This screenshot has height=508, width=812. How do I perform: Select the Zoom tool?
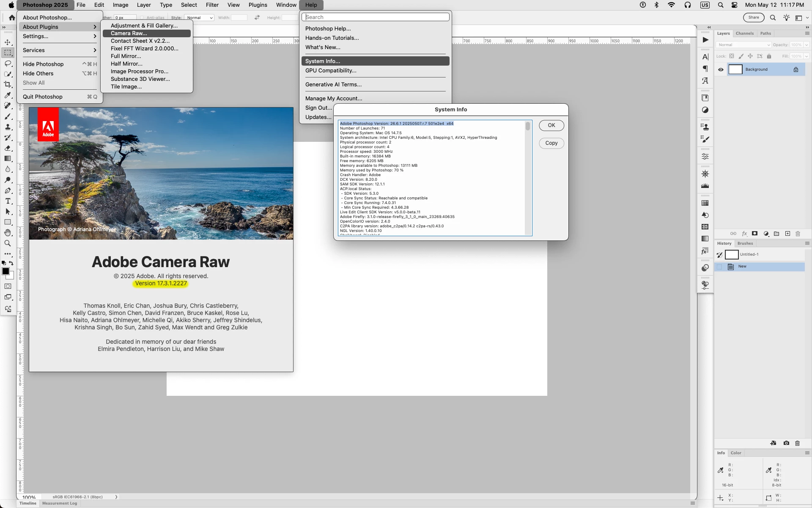pyautogui.click(x=8, y=243)
